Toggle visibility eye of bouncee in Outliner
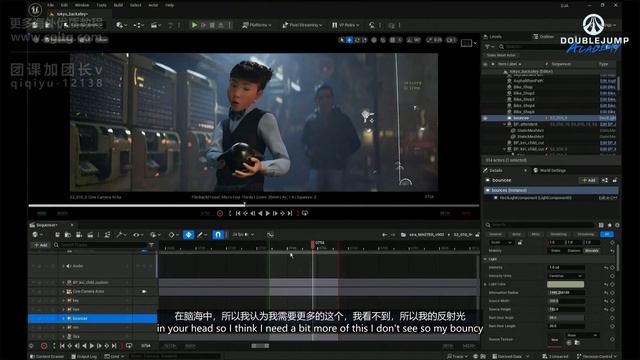This screenshot has height=360, width=640. 485,118
